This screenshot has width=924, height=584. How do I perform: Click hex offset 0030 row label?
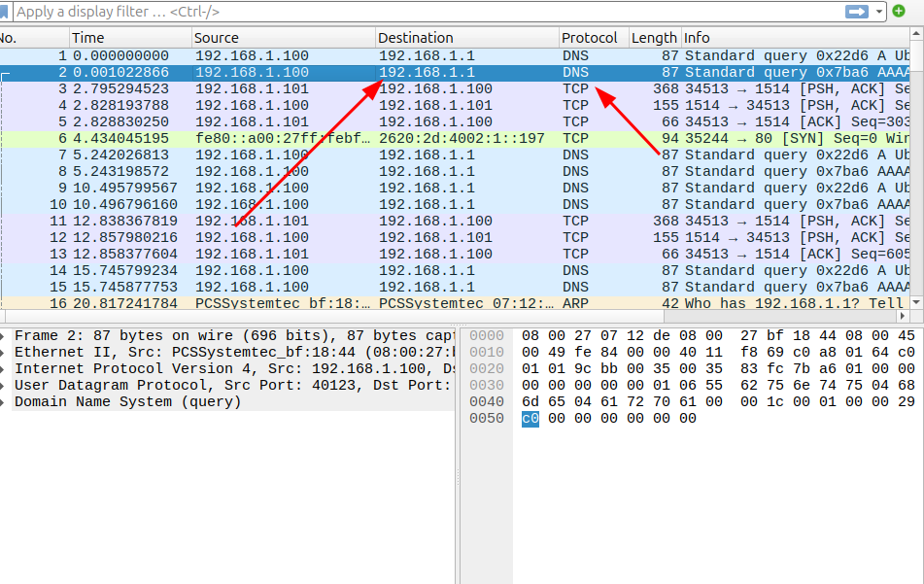coord(487,386)
